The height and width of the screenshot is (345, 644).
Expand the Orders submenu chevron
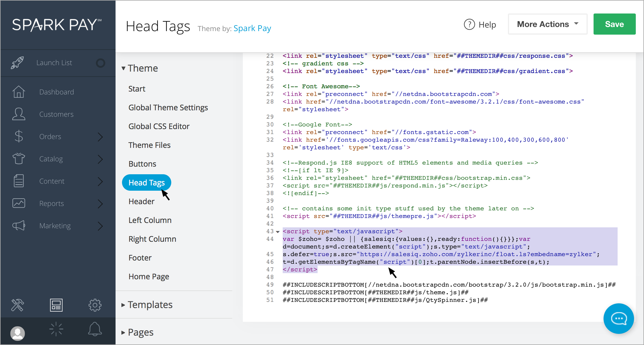point(100,137)
